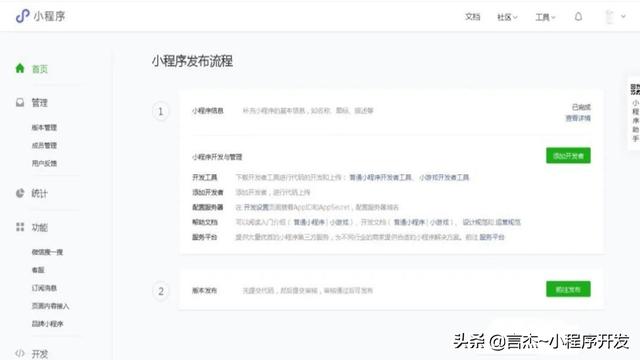Image resolution: width=640 pixels, height=360 pixels.
Task: Select the 管理 sidebar icon
Action: [x=20, y=102]
